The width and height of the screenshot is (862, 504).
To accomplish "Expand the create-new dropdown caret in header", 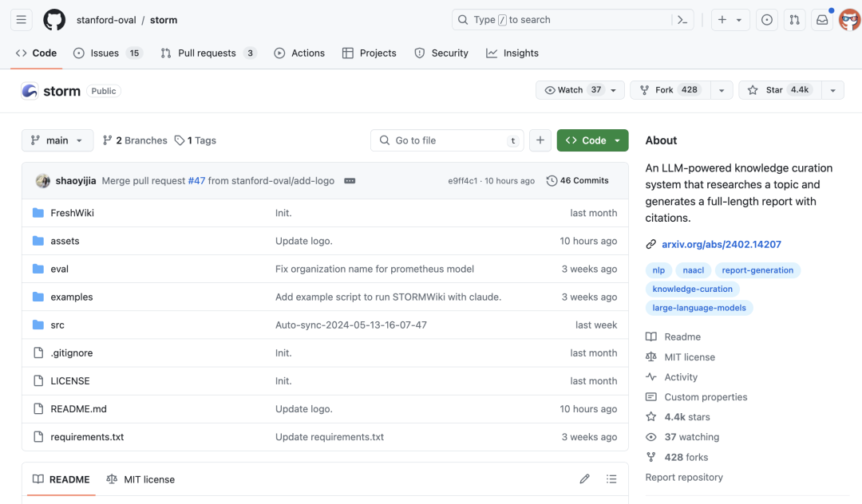I will [739, 20].
